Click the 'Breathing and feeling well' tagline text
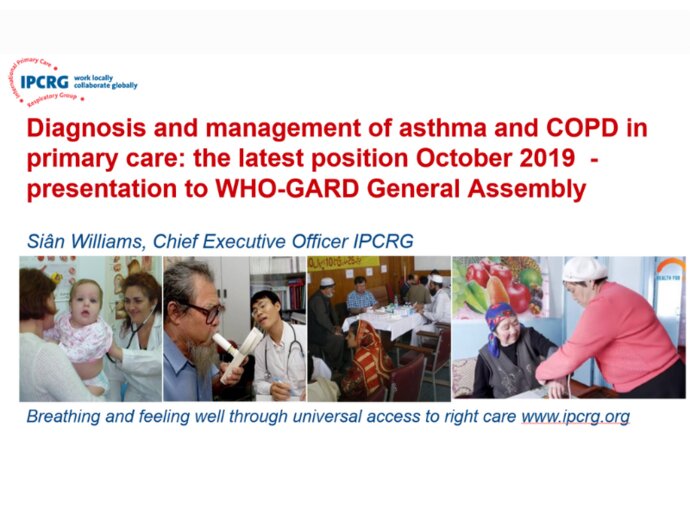The height and width of the screenshot is (508, 690). 271,416
